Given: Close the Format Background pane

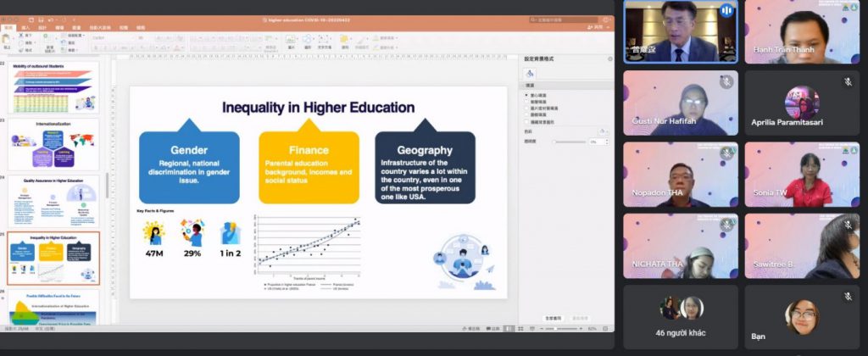Looking at the screenshot, I should click(x=610, y=58).
